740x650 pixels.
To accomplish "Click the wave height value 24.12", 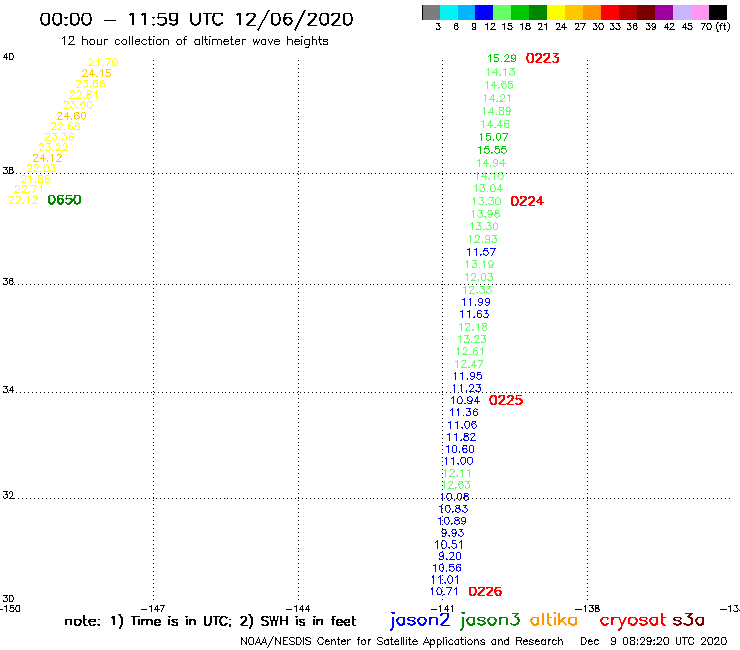I will tap(47, 158).
